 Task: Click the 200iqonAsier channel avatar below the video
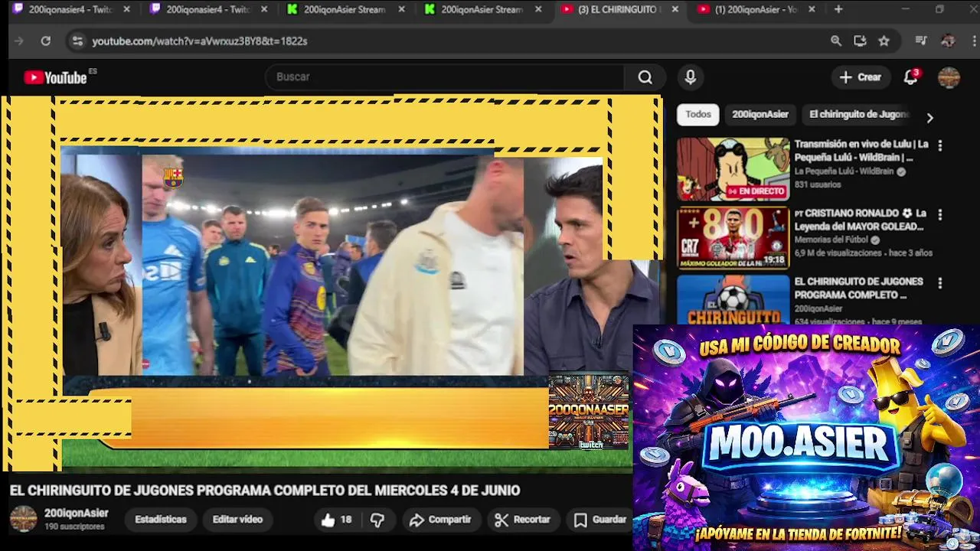pos(23,519)
